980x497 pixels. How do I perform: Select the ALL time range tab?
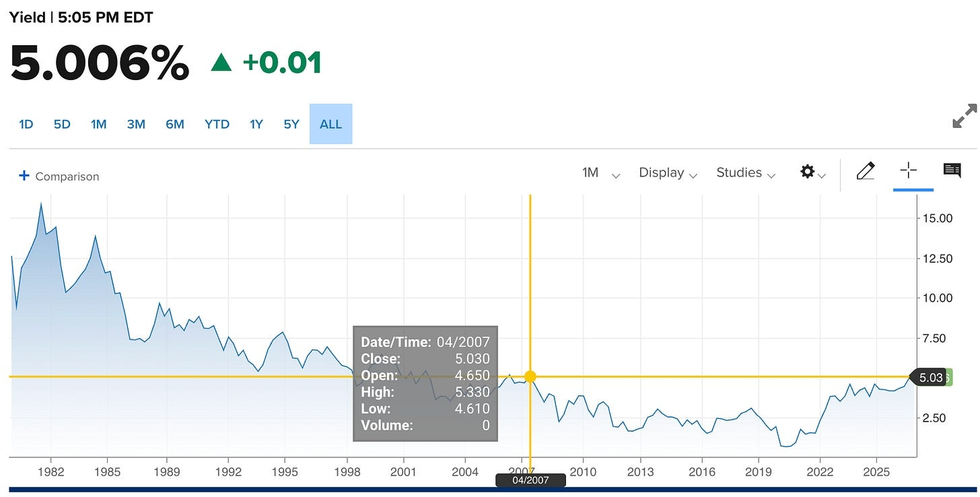coord(330,124)
